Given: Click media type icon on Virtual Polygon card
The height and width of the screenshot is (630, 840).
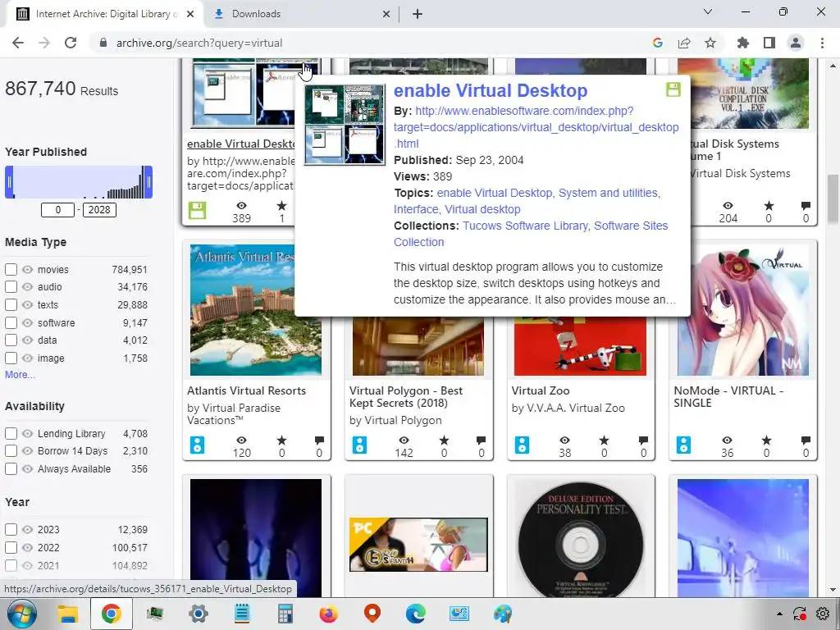Looking at the screenshot, I should point(359,445).
